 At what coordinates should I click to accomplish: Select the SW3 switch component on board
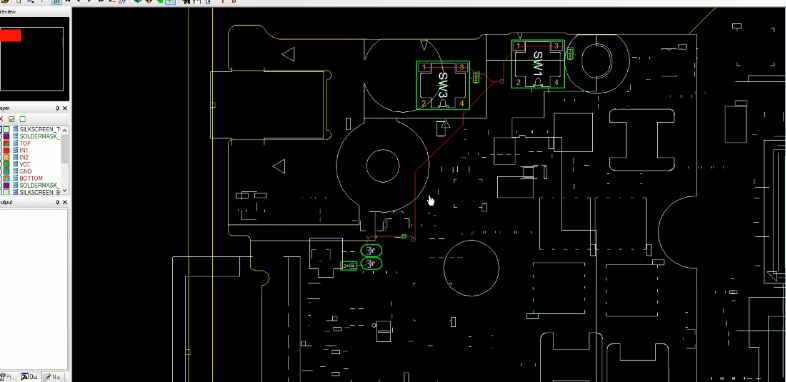[443, 85]
